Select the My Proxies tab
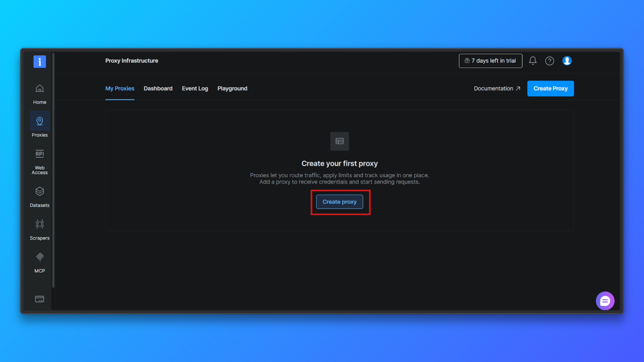The image size is (644, 362). pos(120,88)
